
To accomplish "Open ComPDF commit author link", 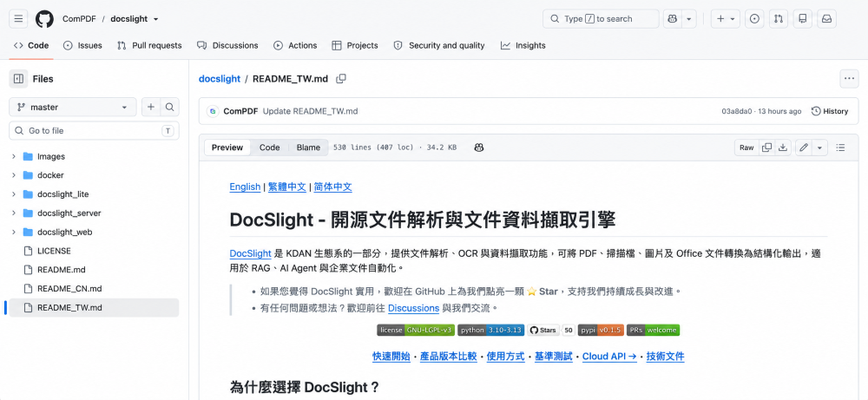I will 240,111.
